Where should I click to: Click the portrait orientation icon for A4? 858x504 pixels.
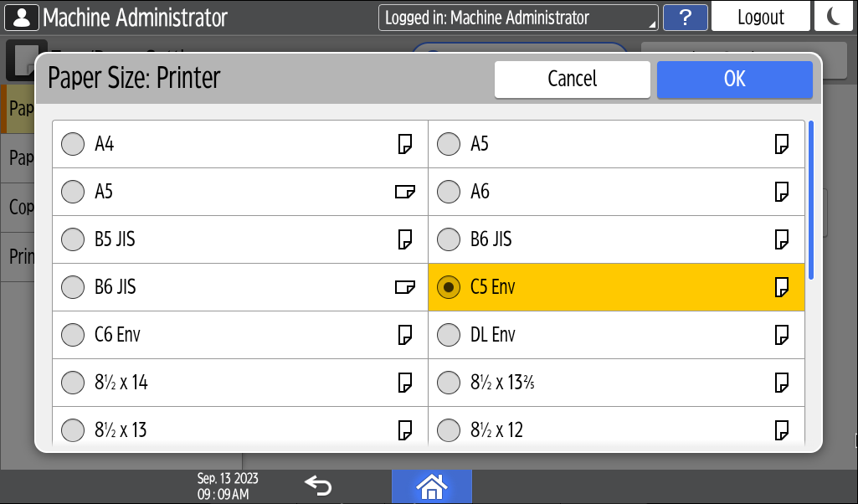point(405,144)
